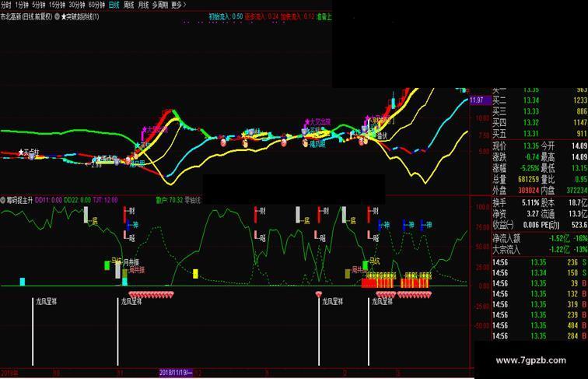Screen dimensions: 588x379
Task: Switch to the 分时 intraday view tab
Action: [6, 5]
